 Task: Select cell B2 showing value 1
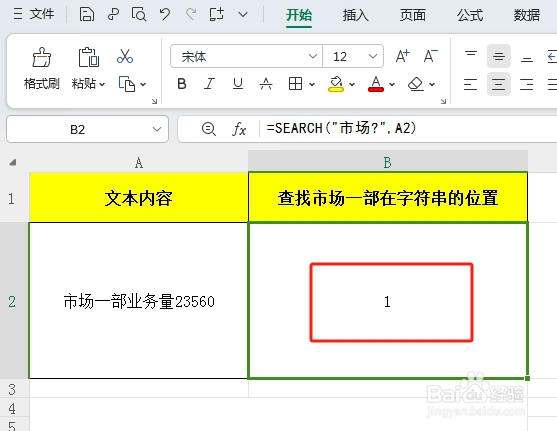(x=388, y=301)
